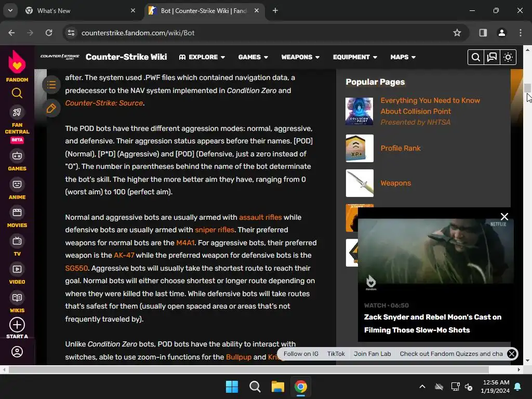The width and height of the screenshot is (532, 399).
Task: Select the Bot Counter-Strike Wiki tab
Action: (x=204, y=10)
